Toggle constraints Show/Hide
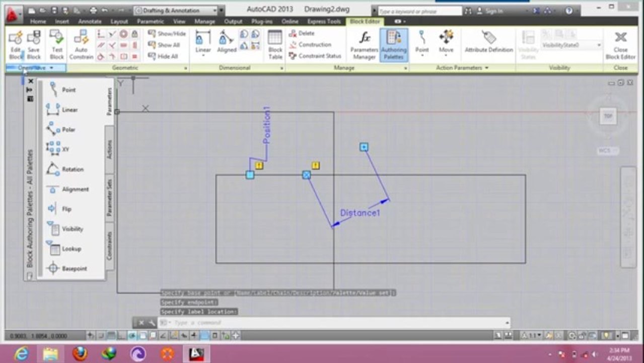 tap(167, 33)
